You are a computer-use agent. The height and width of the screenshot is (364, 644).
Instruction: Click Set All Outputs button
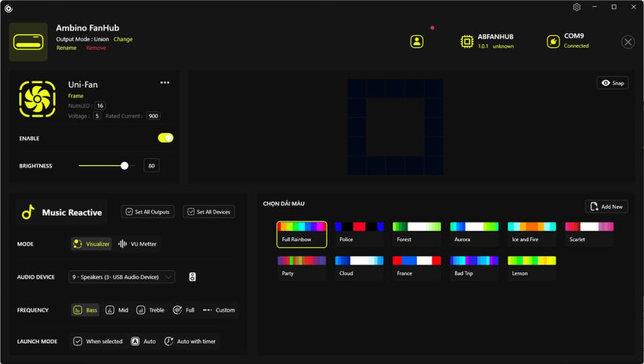click(x=147, y=212)
